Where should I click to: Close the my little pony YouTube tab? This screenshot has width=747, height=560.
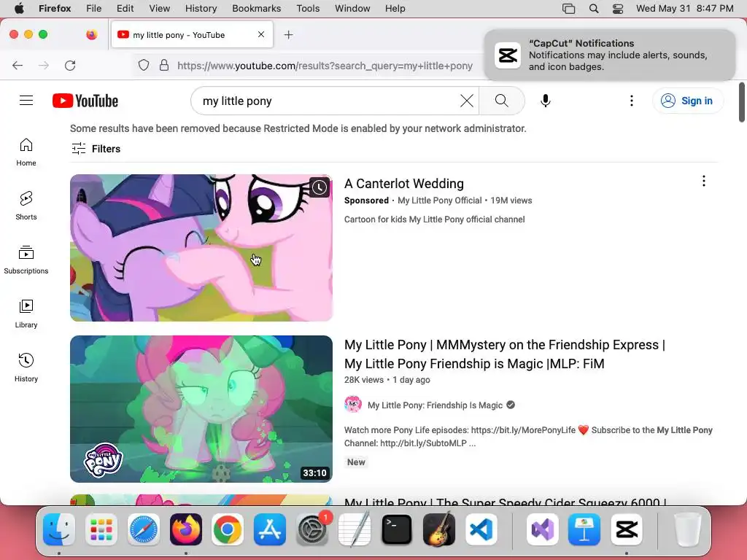click(x=261, y=34)
